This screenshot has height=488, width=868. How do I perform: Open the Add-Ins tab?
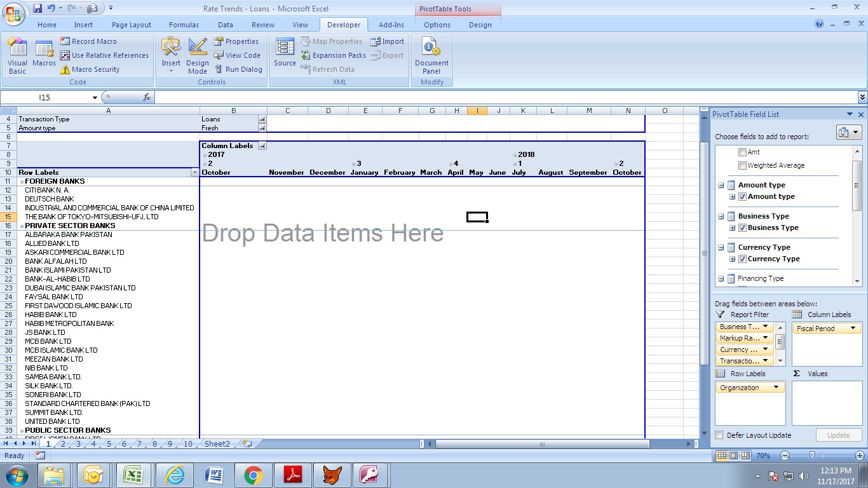coord(391,25)
